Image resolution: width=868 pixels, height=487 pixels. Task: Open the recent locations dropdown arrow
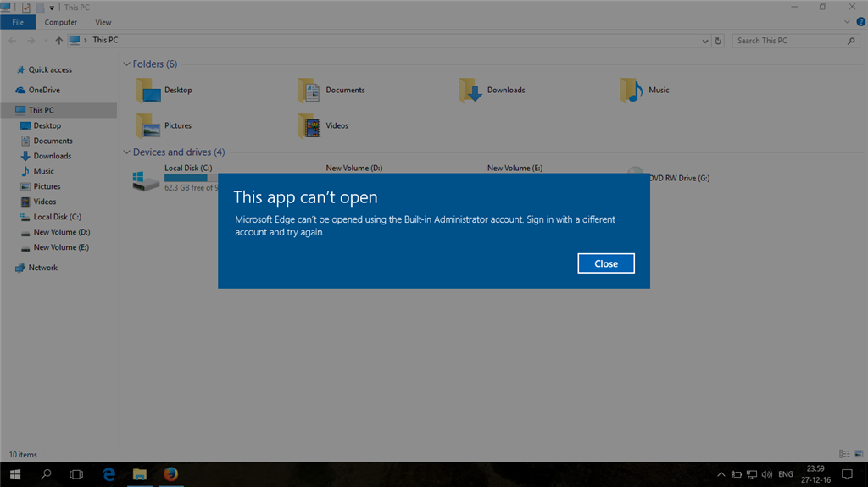[46, 41]
